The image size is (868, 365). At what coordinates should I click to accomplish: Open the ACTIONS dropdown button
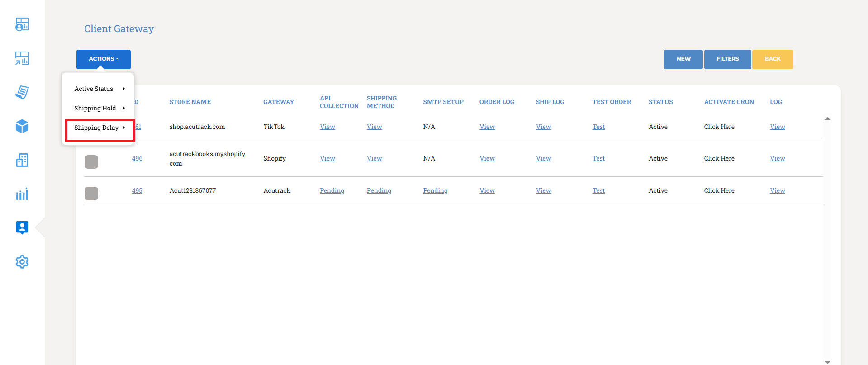point(104,59)
